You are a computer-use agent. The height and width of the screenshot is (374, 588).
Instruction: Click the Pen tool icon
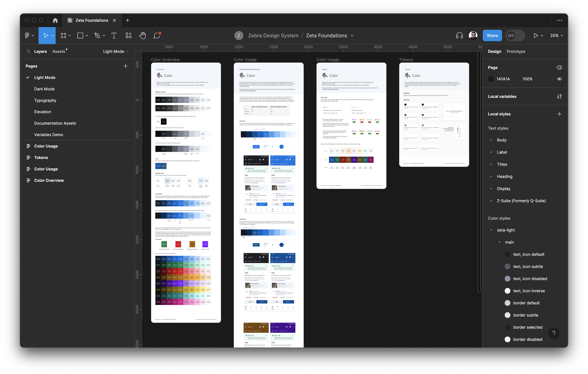[97, 36]
